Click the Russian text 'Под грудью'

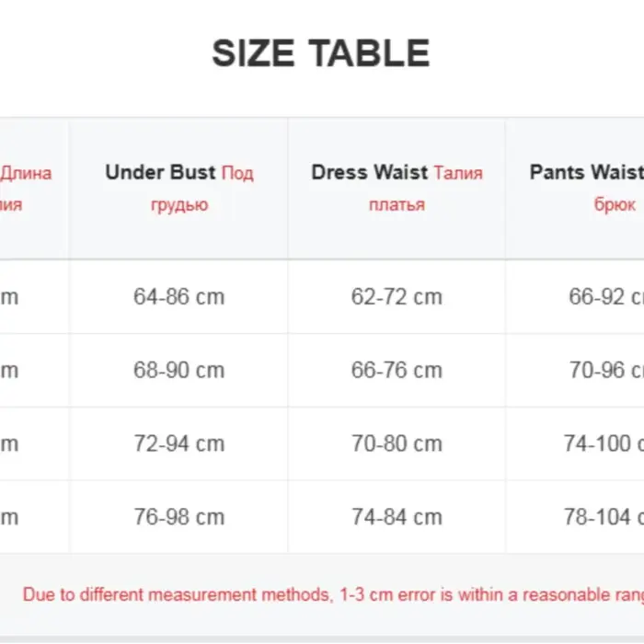(201, 189)
